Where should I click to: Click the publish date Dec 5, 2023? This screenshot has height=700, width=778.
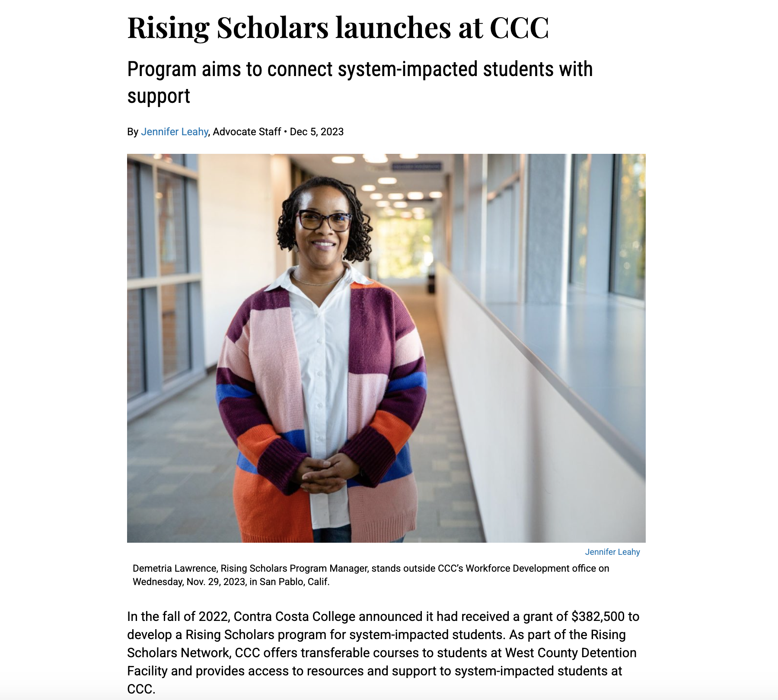316,132
